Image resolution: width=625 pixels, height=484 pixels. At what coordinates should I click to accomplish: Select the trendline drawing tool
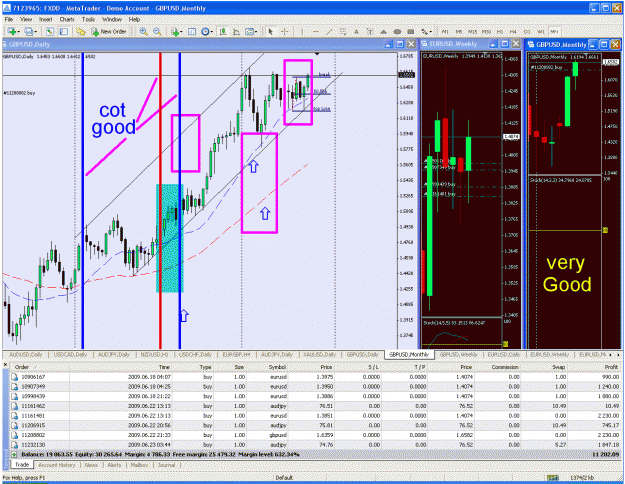pyautogui.click(x=329, y=31)
